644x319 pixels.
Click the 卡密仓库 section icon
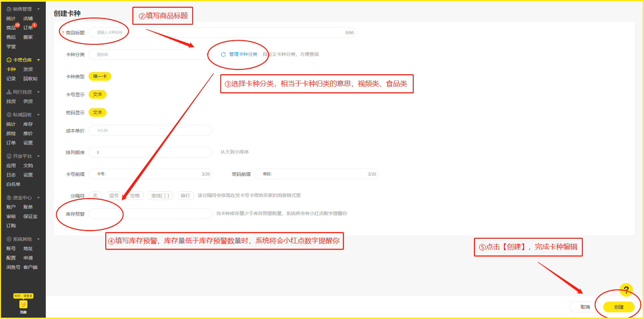coord(9,60)
